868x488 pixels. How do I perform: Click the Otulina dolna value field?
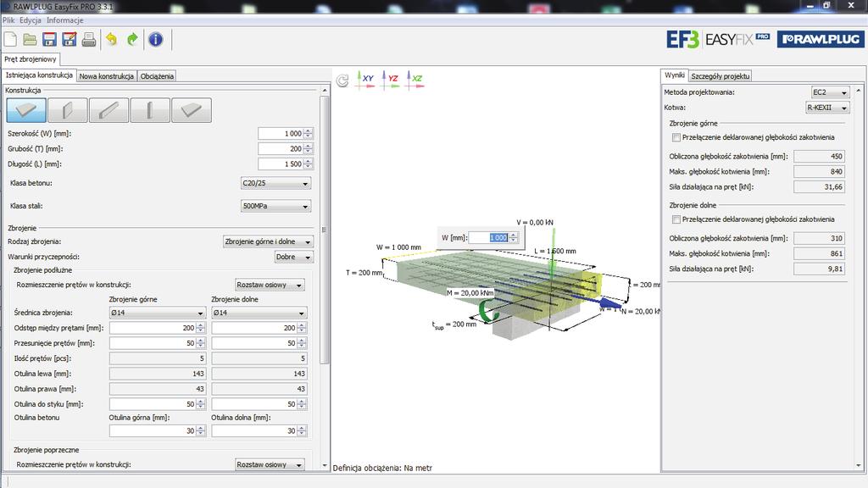coord(254,431)
